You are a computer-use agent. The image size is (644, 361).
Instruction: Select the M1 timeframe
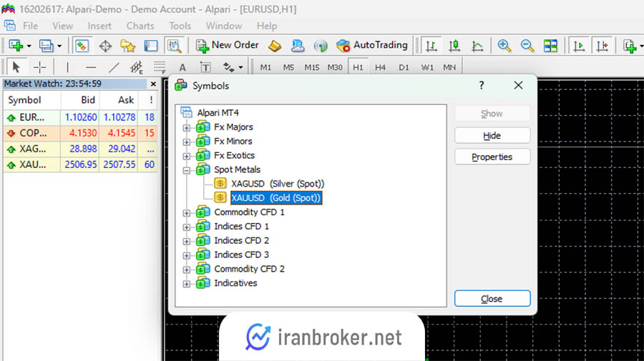tap(265, 67)
